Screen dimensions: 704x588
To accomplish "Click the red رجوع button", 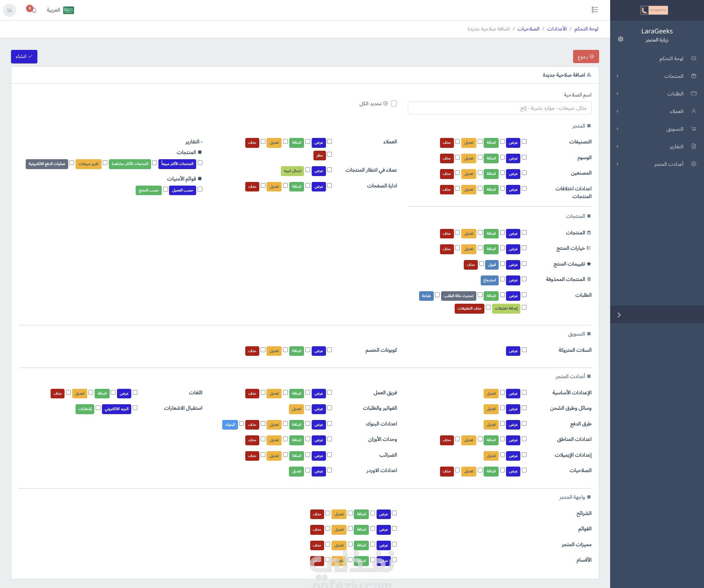I will (x=586, y=56).
